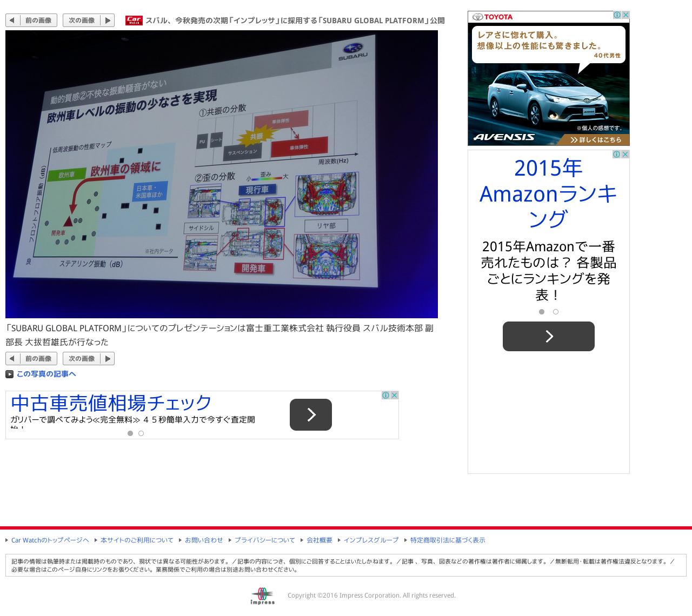
Task: Open お問い合わせ footer link
Action: [204, 540]
